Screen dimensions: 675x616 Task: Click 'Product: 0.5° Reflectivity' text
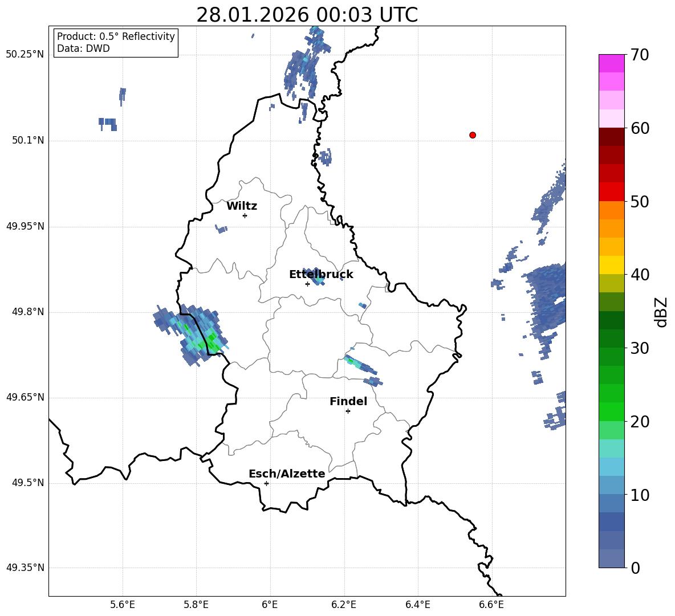[116, 36]
